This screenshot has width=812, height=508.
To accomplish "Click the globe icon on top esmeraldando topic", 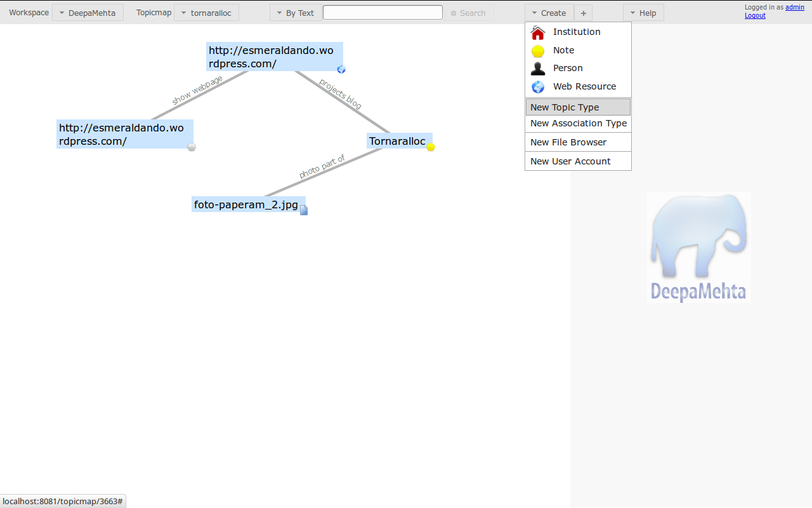I will [341, 69].
